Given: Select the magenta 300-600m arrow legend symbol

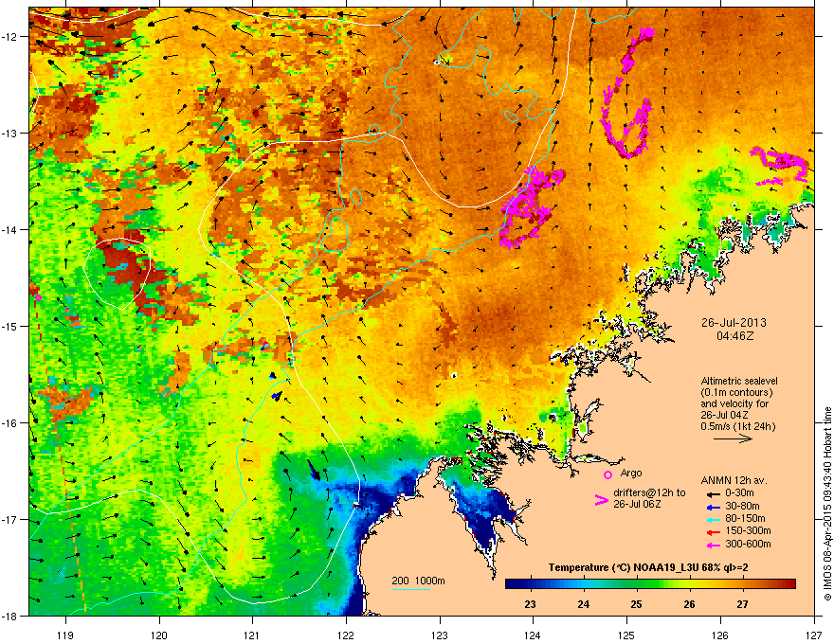Looking at the screenshot, I should pos(714,546).
